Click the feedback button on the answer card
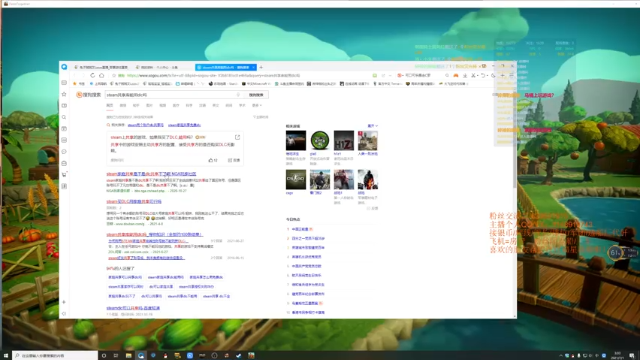Viewport: 640px width, 360px height. tap(234, 160)
